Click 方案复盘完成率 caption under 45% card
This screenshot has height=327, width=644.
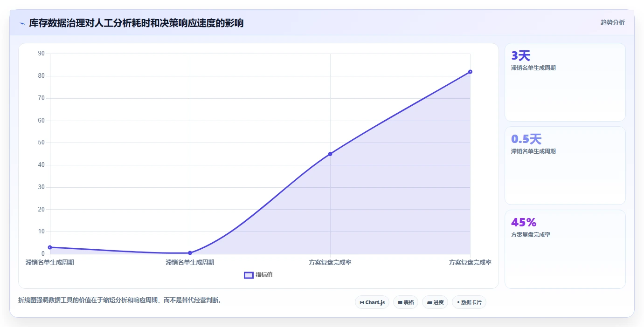pos(531,235)
